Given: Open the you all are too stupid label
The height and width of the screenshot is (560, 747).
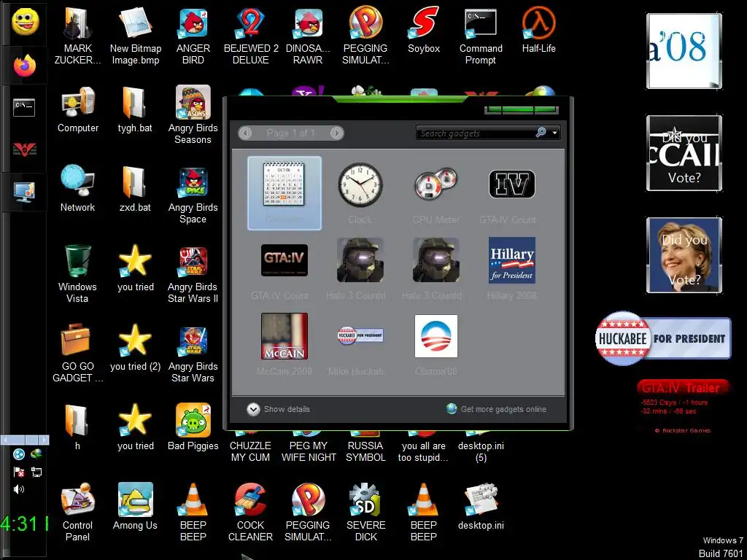Looking at the screenshot, I should 424,451.
